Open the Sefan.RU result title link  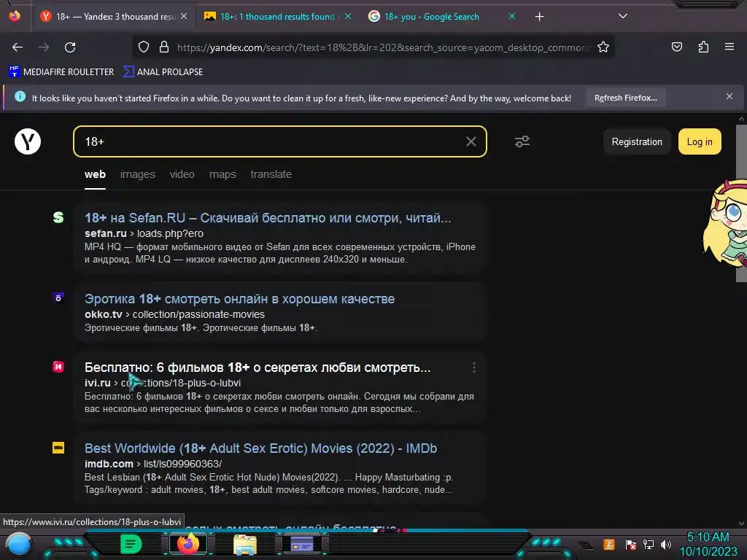point(268,217)
